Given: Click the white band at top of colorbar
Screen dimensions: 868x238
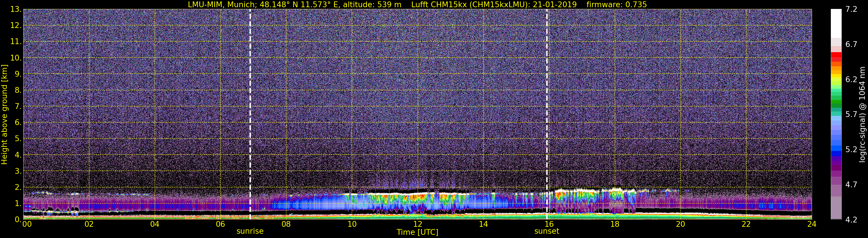Looking at the screenshot, I should 836,24.
